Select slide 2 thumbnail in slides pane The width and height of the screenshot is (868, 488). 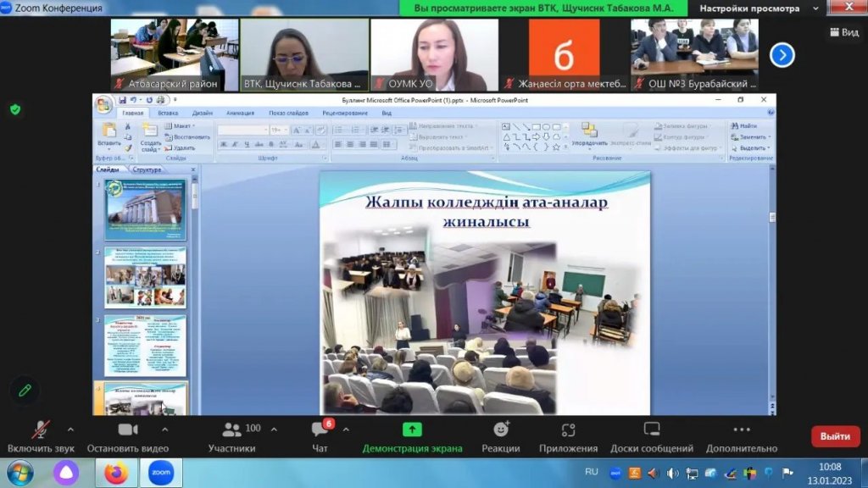(x=146, y=278)
